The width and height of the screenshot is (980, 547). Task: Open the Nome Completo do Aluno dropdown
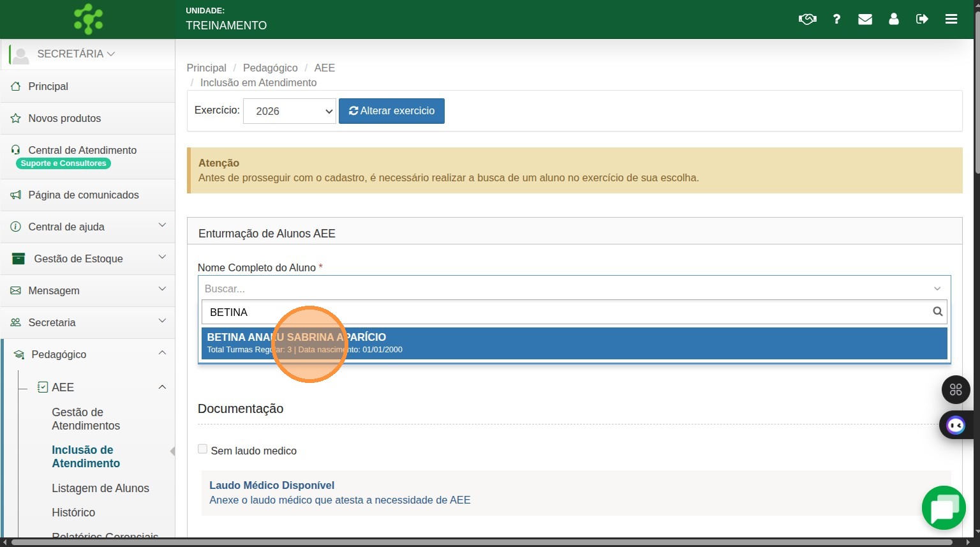click(574, 288)
